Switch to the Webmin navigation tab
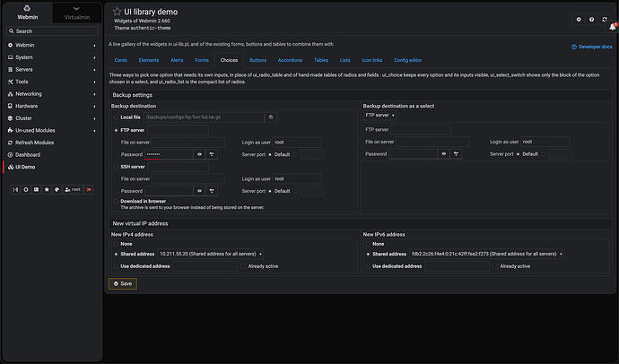The width and height of the screenshot is (619, 364). (x=28, y=13)
